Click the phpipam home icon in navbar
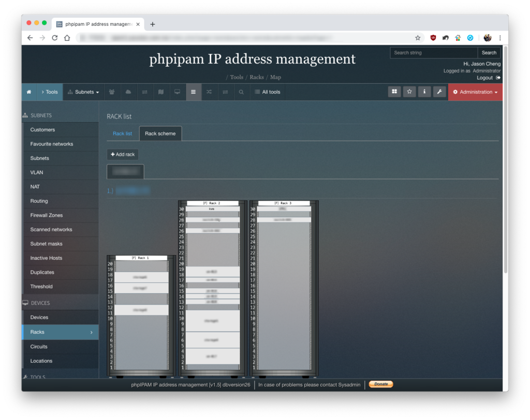Screen dimensions: 530x420 click(x=29, y=92)
